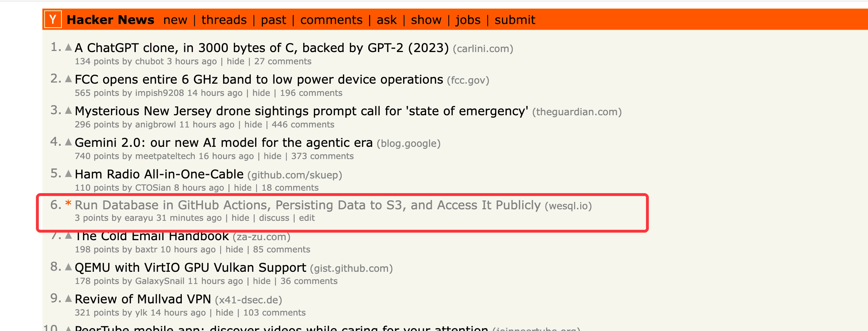The image size is (868, 331).
Task: Open the 'jobs' section
Action: point(468,20)
